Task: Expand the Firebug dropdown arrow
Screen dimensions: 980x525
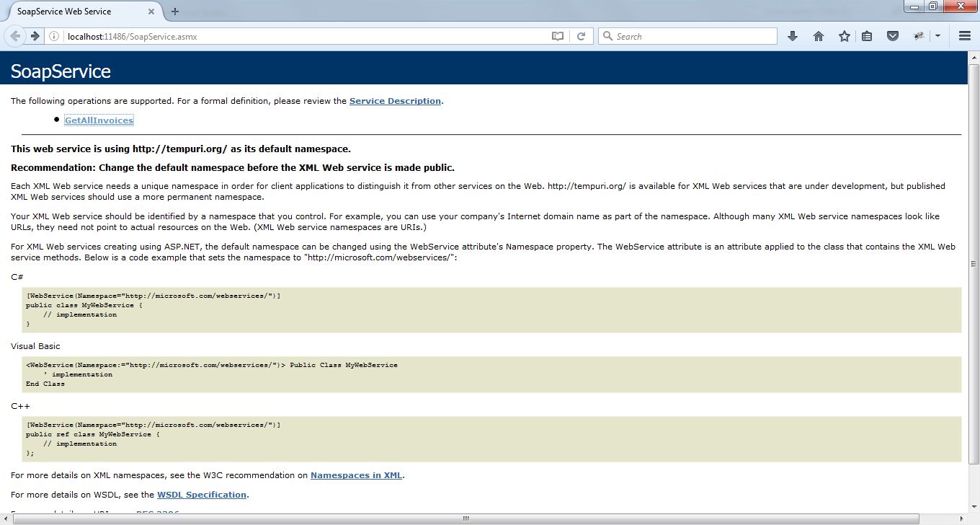Action: (x=937, y=36)
